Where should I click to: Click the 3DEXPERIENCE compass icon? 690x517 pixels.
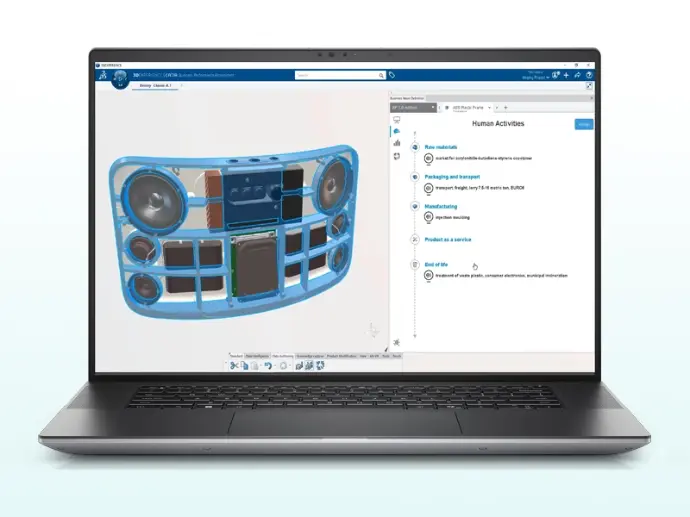click(120, 79)
